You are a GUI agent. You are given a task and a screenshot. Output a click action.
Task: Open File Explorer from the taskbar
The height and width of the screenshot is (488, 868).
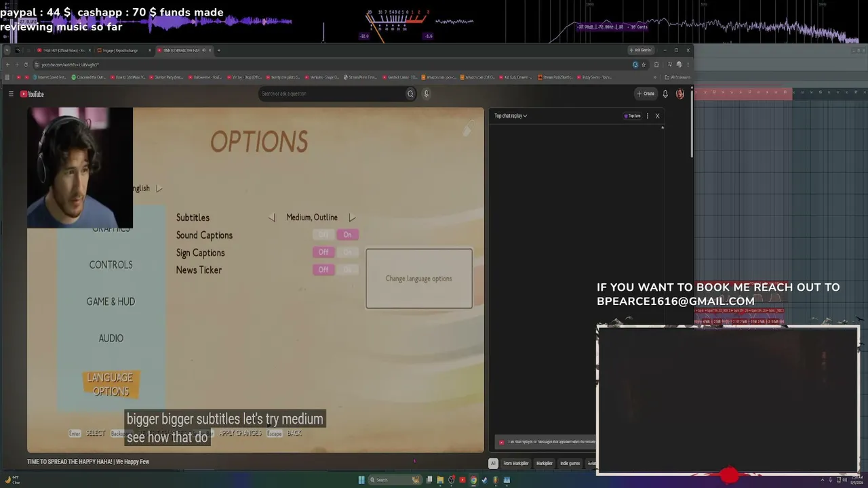tap(440, 480)
